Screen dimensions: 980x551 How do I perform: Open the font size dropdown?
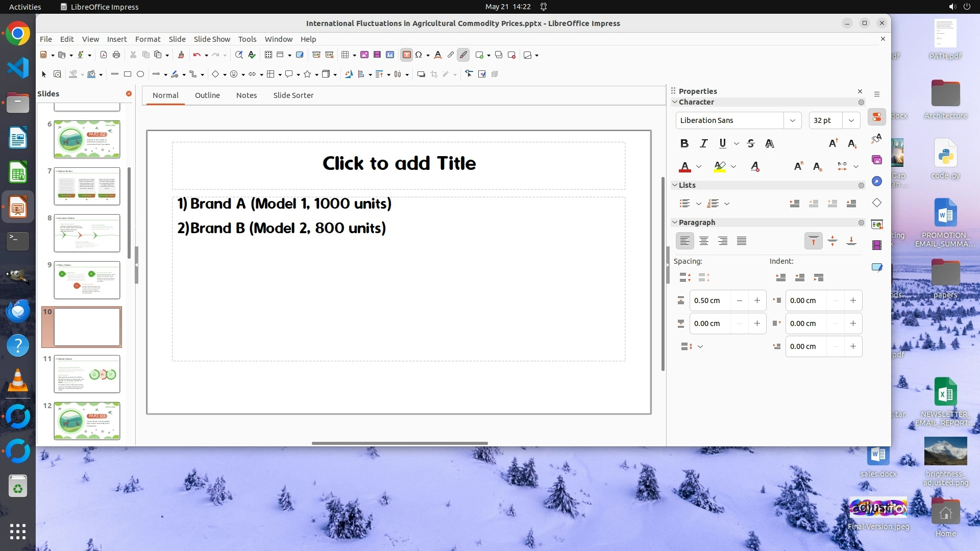[x=851, y=120]
